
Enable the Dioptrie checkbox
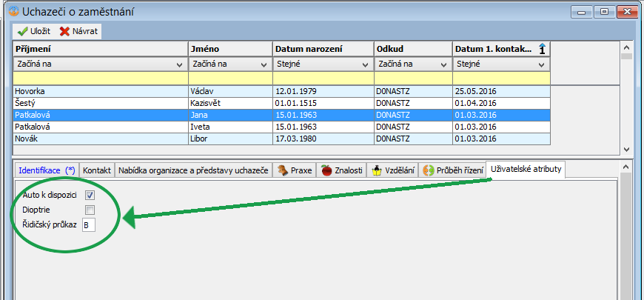(x=90, y=210)
